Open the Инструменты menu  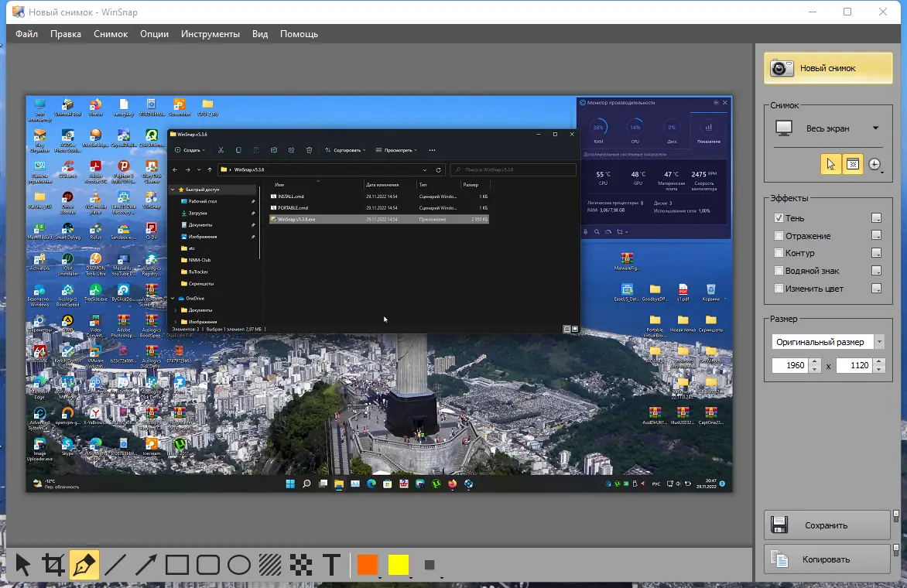tap(210, 34)
